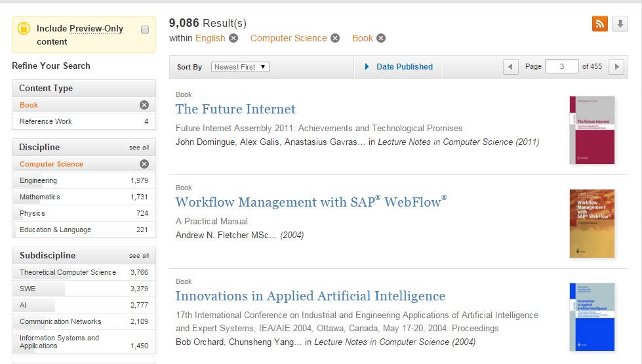Screen dimensions: 642x364
Task: Remove the Computer Science filter tag at the top
Action: (335, 38)
